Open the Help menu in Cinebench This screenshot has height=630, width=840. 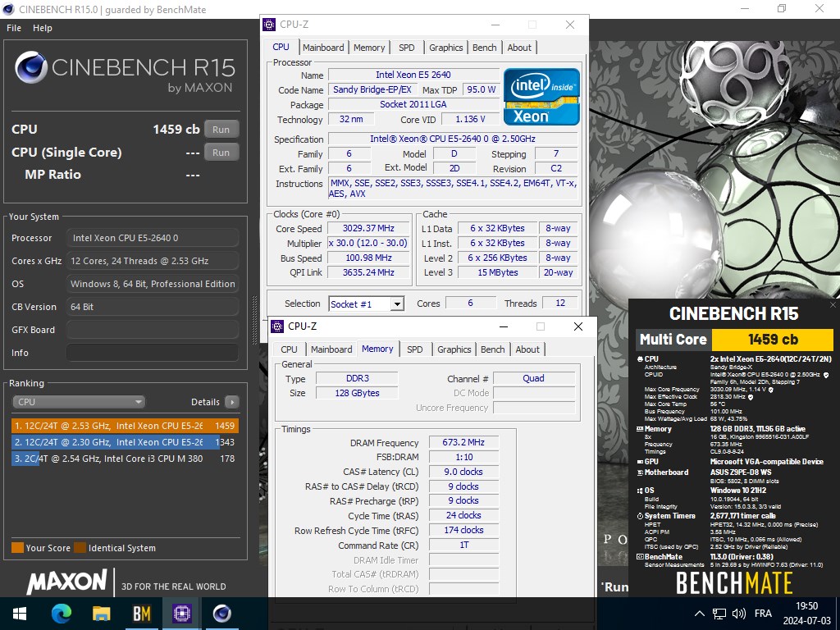[x=43, y=28]
